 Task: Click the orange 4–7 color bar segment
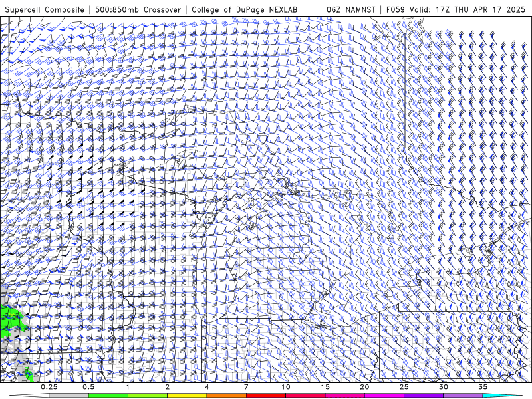click(226, 396)
